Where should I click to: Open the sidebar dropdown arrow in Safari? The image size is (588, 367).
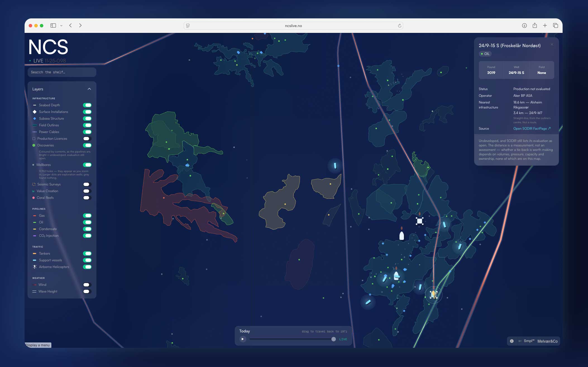pyautogui.click(x=61, y=26)
